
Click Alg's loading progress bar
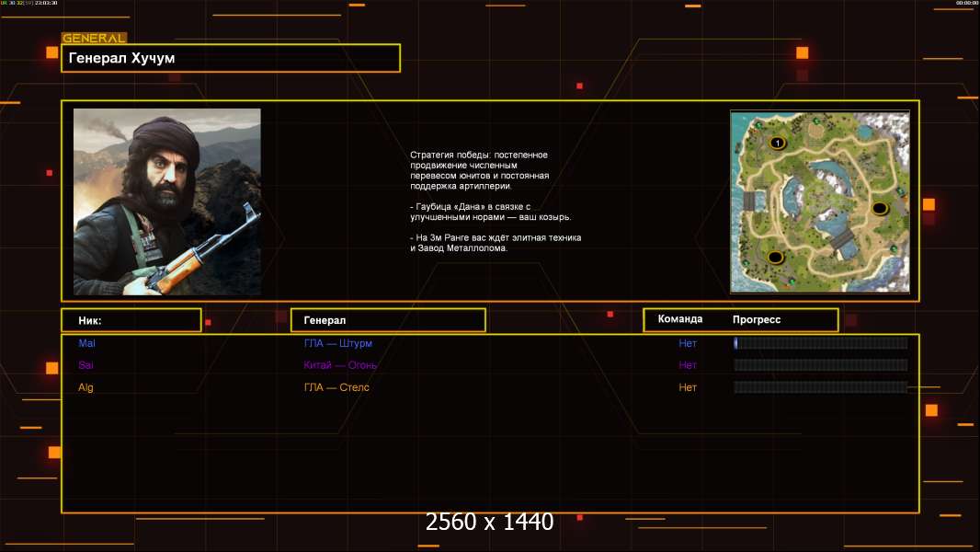coord(820,387)
